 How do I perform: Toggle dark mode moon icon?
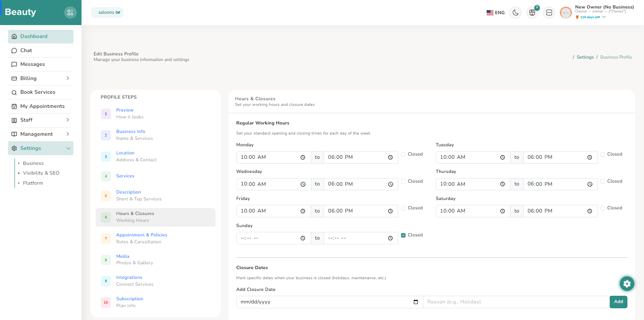click(x=515, y=13)
